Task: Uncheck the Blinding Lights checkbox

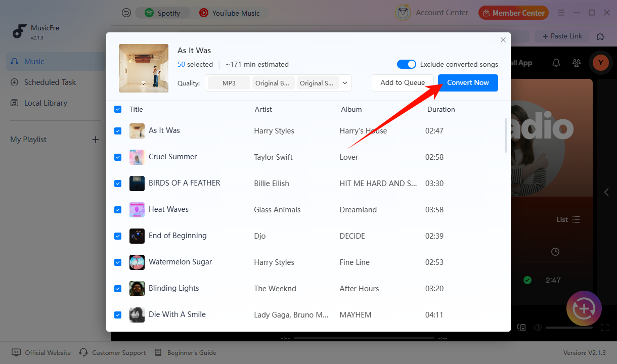Action: 118,289
